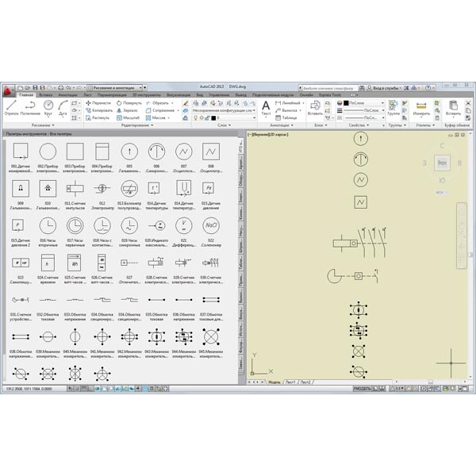The height and width of the screenshot is (476, 476).
Task: Click the keyword search input field
Action: pos(328,88)
